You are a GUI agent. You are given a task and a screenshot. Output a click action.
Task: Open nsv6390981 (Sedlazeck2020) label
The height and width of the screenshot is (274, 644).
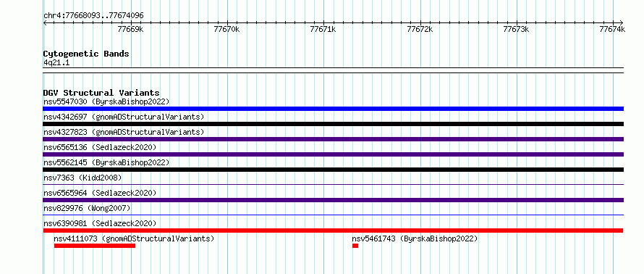click(100, 223)
